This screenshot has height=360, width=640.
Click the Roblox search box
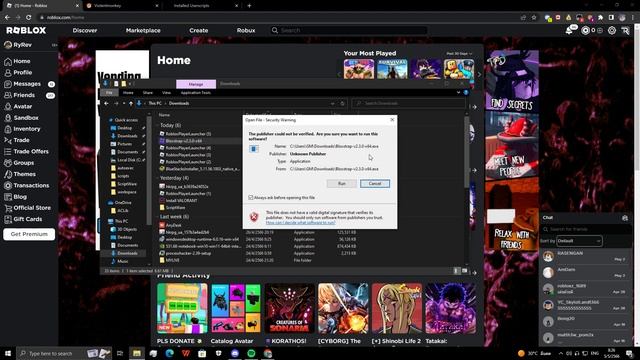click(349, 30)
